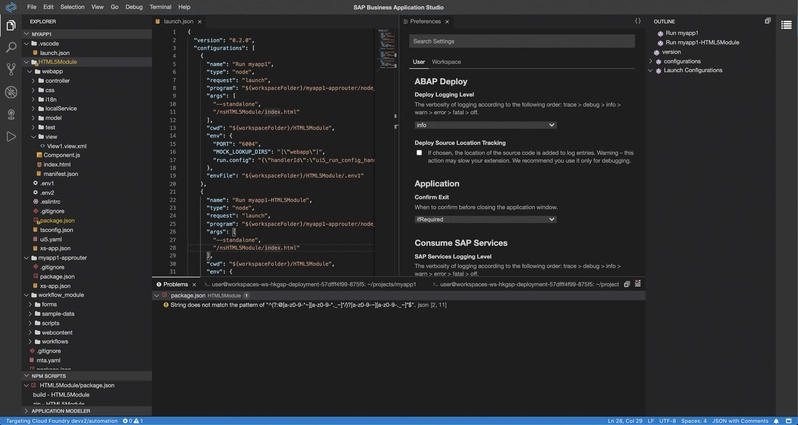The height and width of the screenshot is (425, 798).
Task: Click the LF line ending indicator
Action: pyautogui.click(x=651, y=421)
